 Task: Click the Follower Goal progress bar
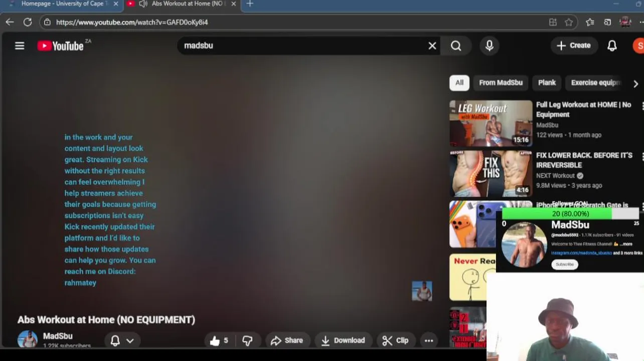(570, 214)
